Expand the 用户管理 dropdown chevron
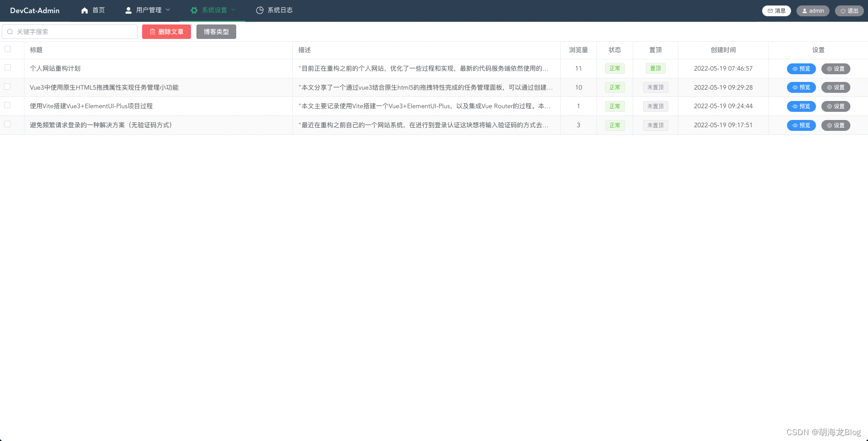868x441 pixels. (x=168, y=10)
